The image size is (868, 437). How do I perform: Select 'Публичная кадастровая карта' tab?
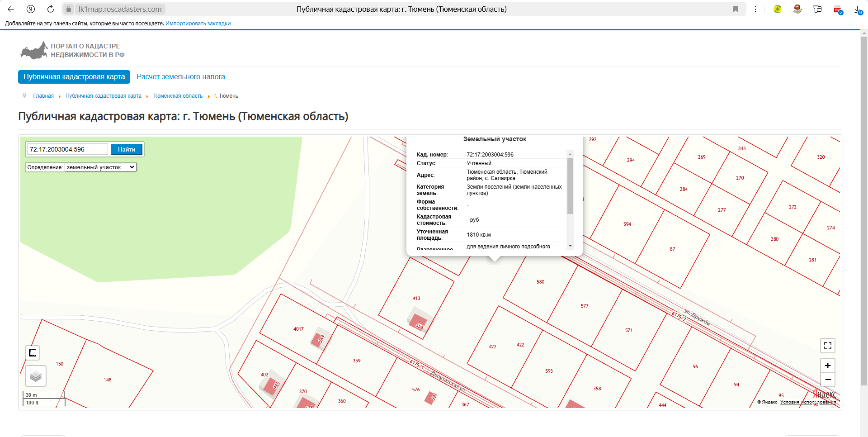(x=74, y=77)
